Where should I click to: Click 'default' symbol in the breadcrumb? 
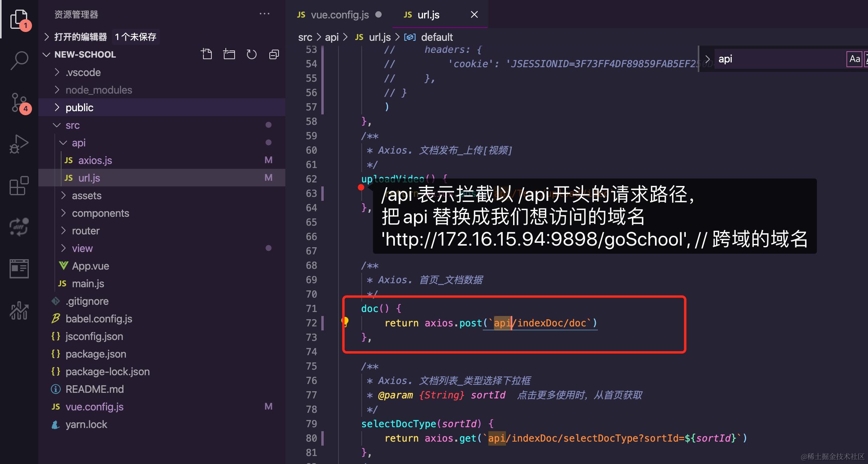(x=437, y=37)
